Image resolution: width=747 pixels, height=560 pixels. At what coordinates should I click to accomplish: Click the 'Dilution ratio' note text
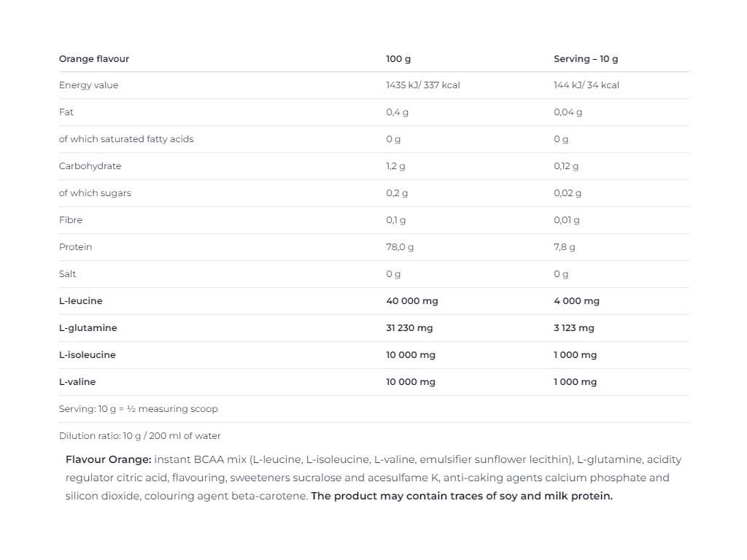(x=140, y=436)
